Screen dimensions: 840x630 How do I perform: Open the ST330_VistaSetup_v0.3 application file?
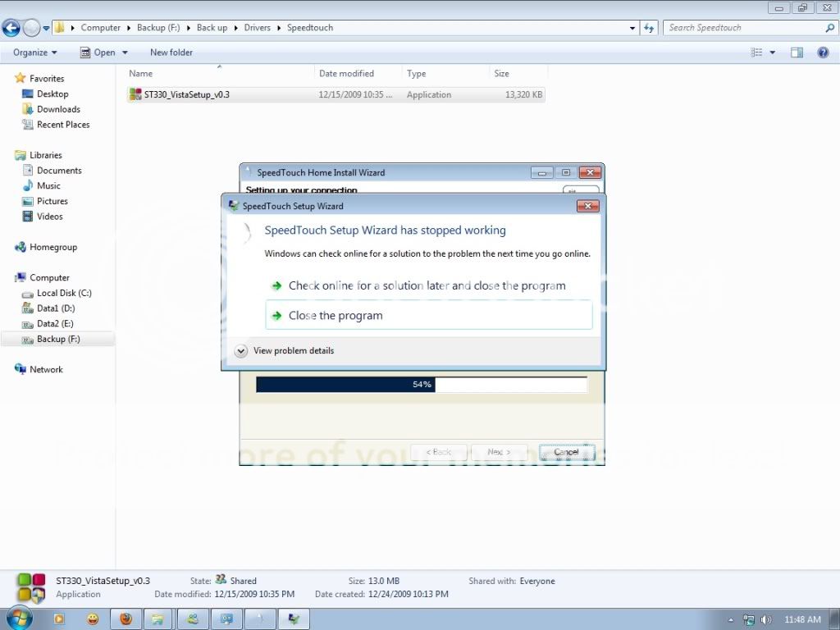coord(186,95)
